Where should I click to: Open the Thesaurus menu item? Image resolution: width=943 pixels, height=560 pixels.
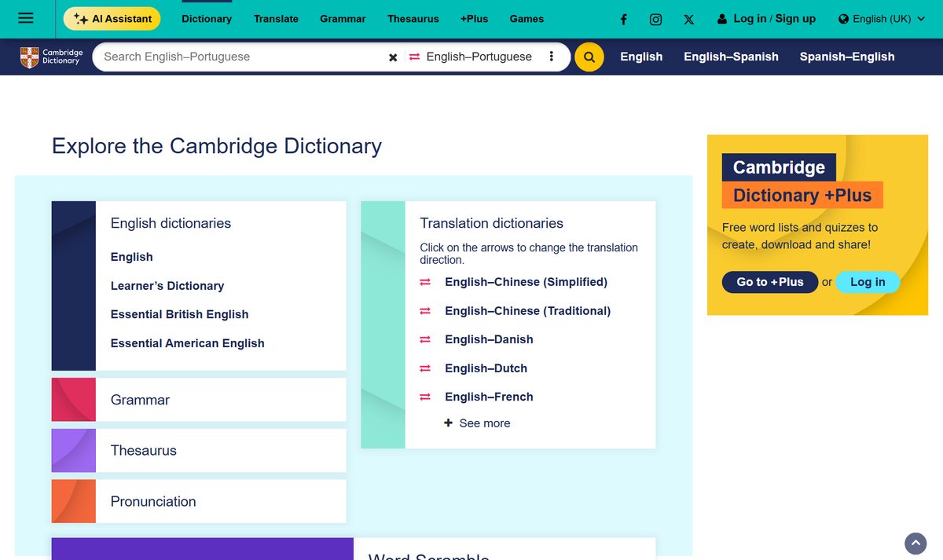tap(413, 19)
